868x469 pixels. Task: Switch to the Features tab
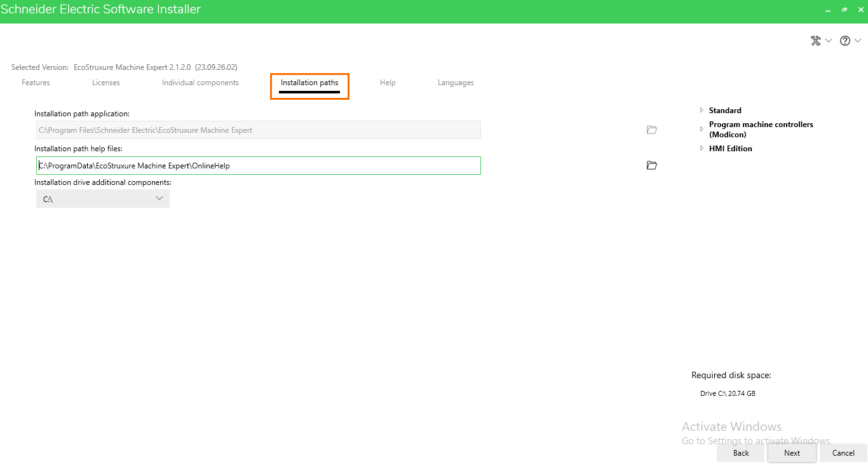[x=36, y=83]
